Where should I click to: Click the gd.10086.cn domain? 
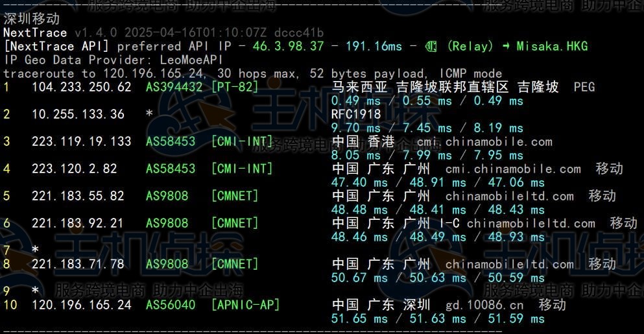(484, 305)
